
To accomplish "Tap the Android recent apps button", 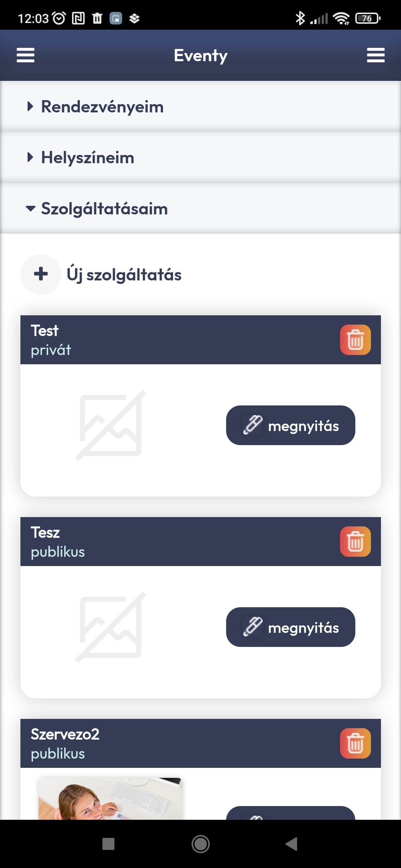I will point(108,844).
